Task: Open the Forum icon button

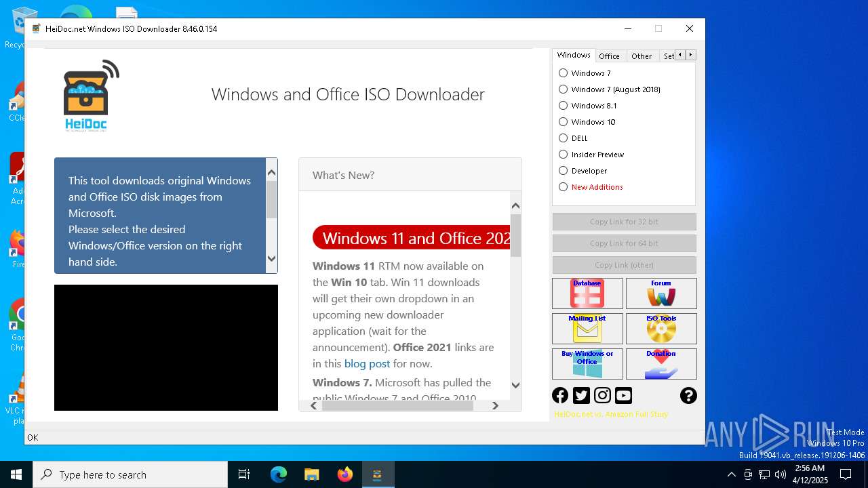Action: pos(661,293)
